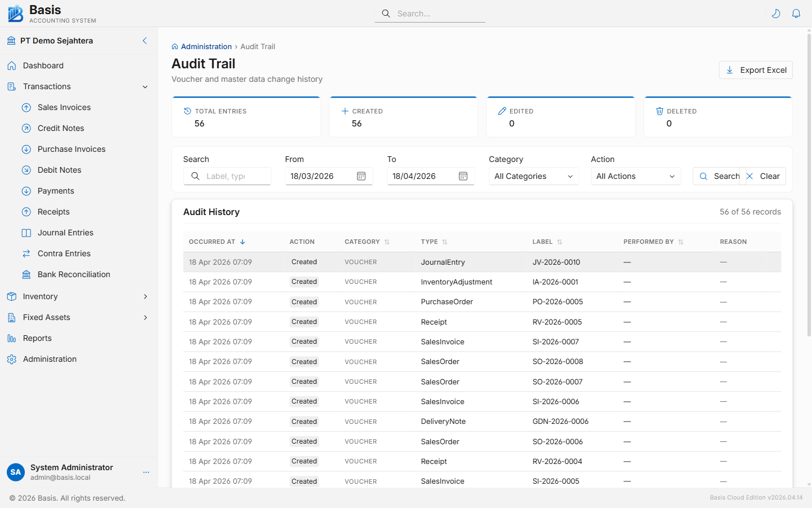This screenshot has height=508, width=812.
Task: Open the calendar icon on the From date field
Action: 361,176
